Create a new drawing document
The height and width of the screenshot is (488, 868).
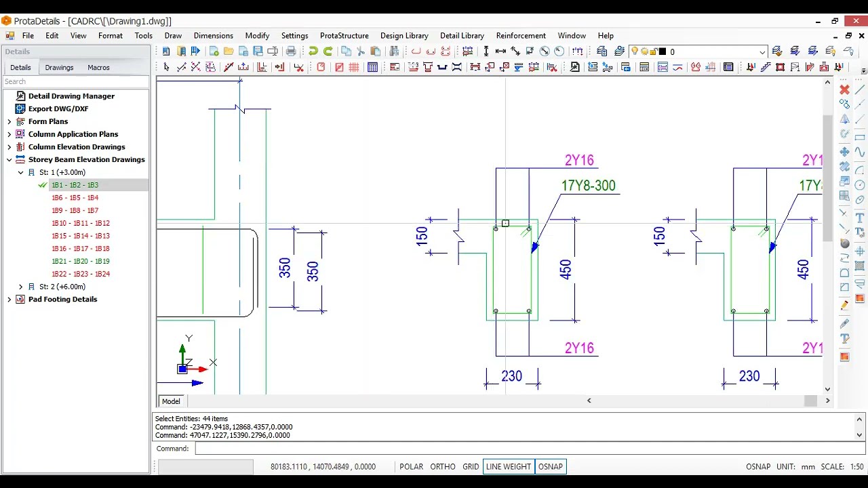pyautogui.click(x=214, y=52)
